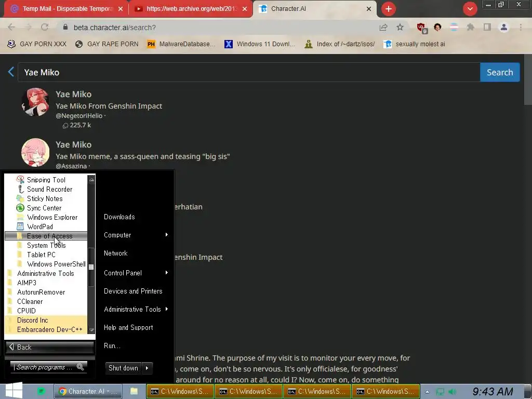Expand right-pane Administrative Tools submenu arrow

click(167, 309)
